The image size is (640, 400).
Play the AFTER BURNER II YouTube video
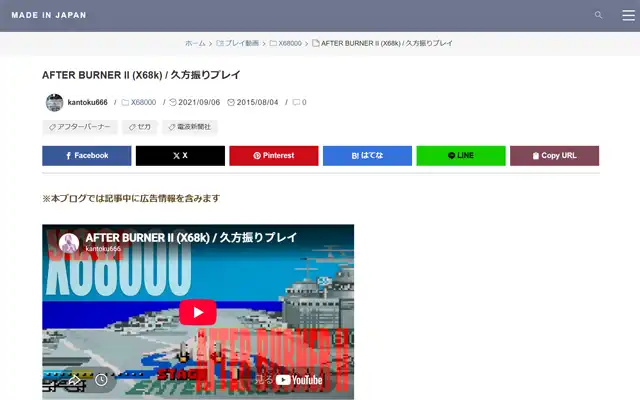[198, 312]
